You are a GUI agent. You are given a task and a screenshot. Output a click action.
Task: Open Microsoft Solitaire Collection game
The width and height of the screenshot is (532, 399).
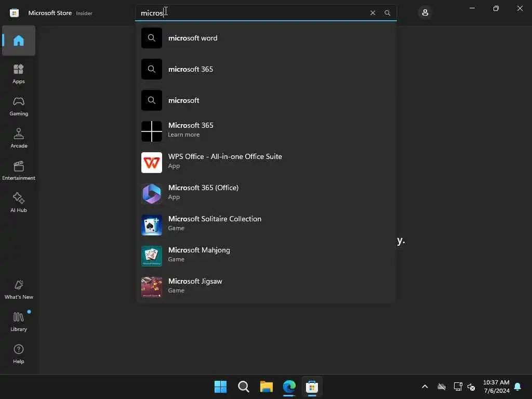coord(266,225)
